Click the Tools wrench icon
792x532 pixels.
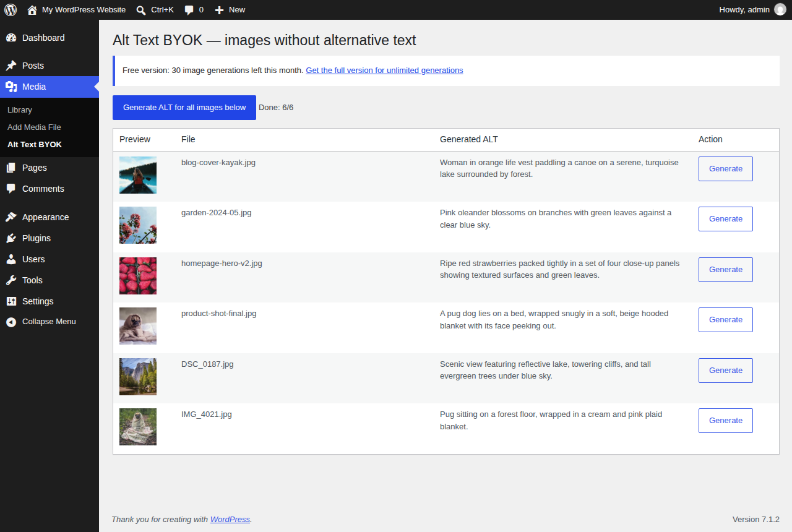click(x=11, y=280)
